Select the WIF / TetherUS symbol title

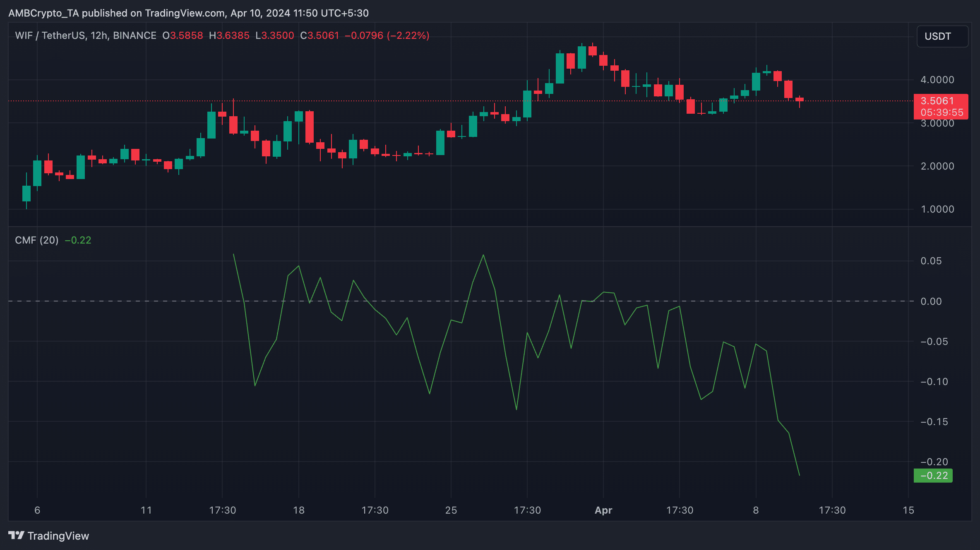click(86, 36)
